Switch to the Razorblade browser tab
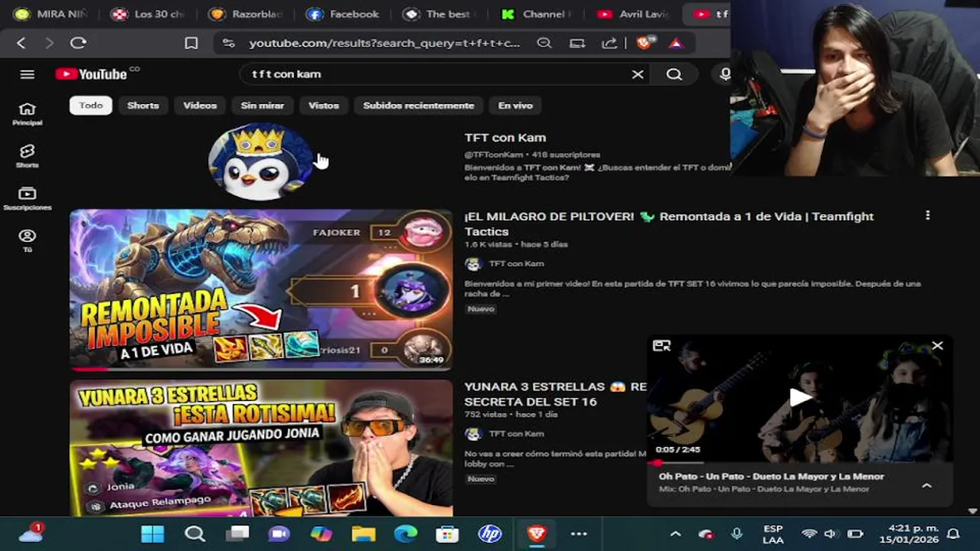Image resolution: width=980 pixels, height=551 pixels. tap(247, 14)
